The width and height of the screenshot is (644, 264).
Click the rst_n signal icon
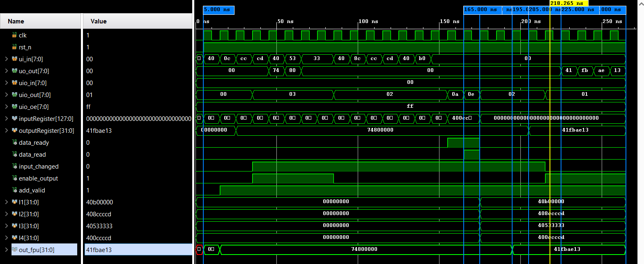(x=14, y=47)
